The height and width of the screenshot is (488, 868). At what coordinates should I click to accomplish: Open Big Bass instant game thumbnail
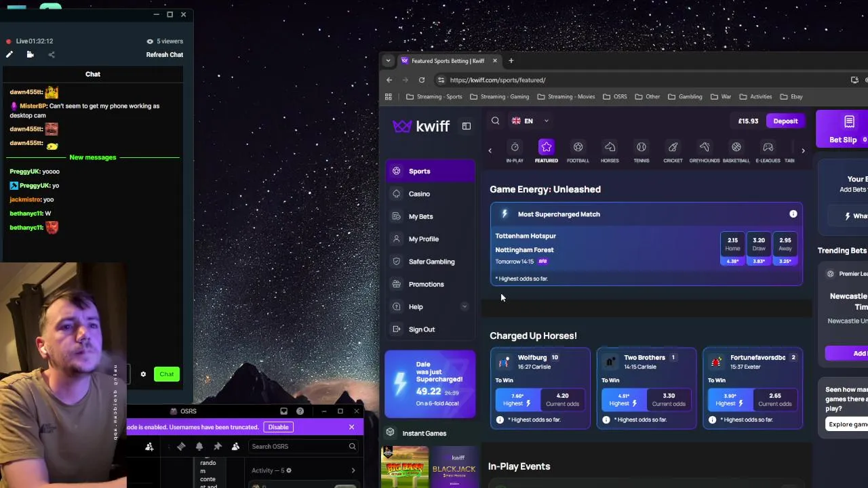(x=405, y=467)
